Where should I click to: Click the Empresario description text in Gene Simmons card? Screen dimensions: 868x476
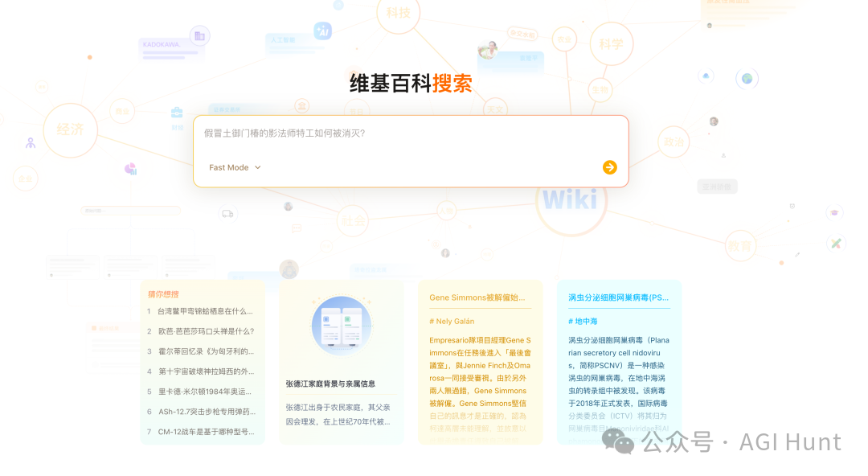point(480,390)
